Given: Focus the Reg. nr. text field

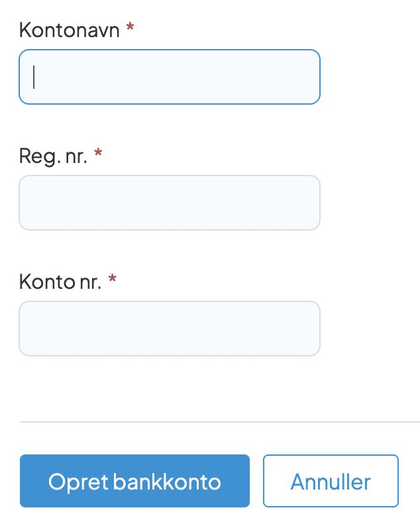Looking at the screenshot, I should click(170, 203).
